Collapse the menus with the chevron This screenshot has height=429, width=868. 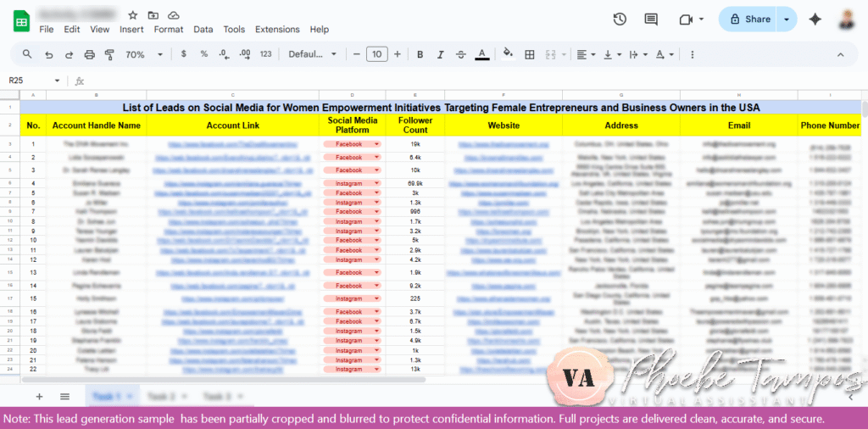840,54
